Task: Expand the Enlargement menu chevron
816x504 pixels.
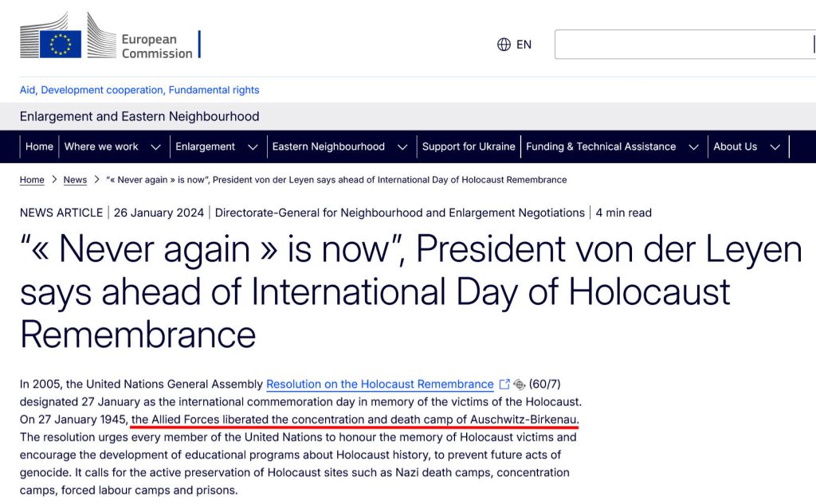Action: point(253,147)
